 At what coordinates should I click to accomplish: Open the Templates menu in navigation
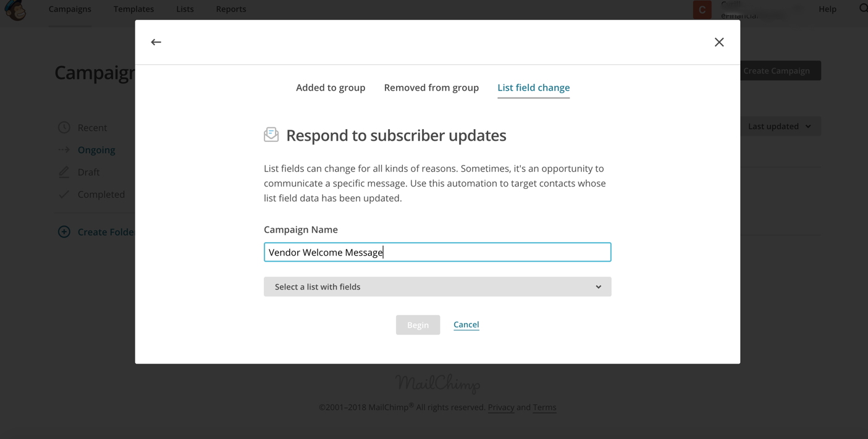coord(133,9)
